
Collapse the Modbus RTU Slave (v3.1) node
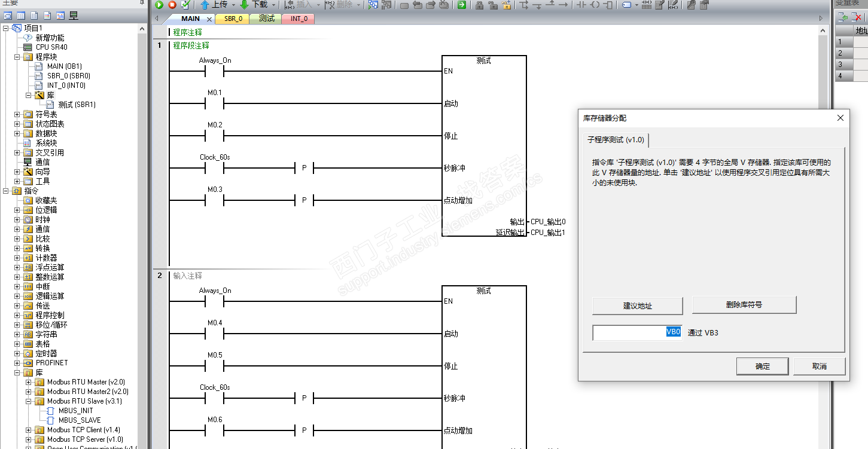point(29,401)
